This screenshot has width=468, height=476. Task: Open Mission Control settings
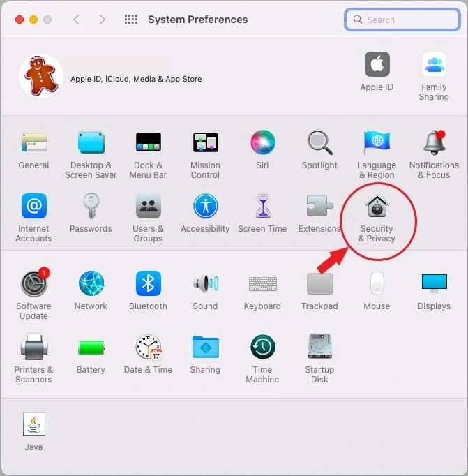[205, 142]
